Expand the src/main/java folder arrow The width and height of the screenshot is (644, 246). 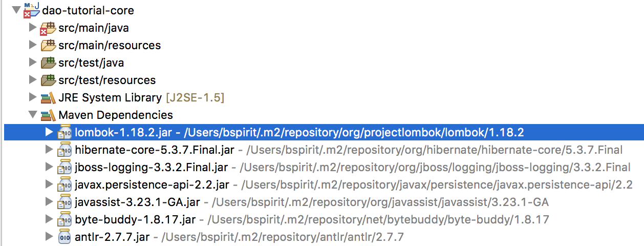(x=33, y=28)
